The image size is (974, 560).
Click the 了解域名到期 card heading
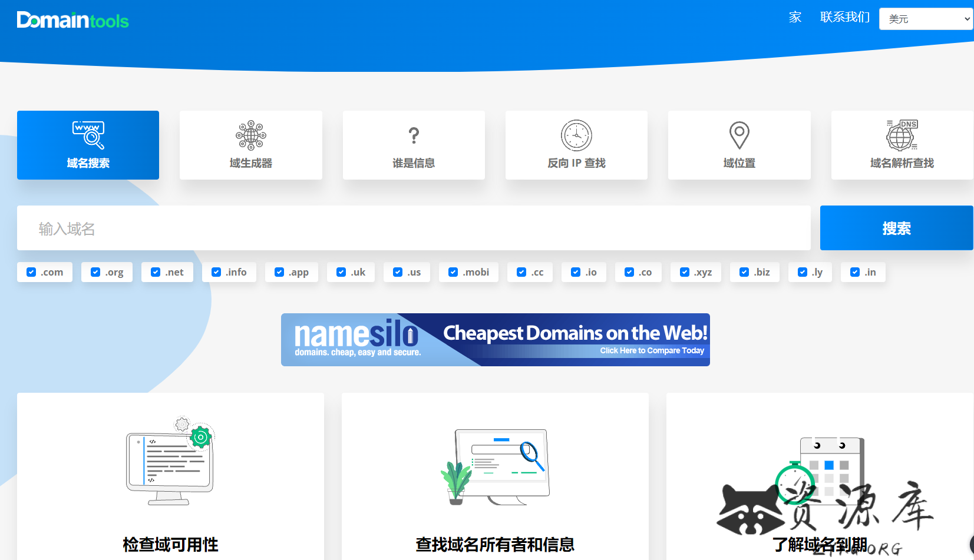click(x=819, y=545)
